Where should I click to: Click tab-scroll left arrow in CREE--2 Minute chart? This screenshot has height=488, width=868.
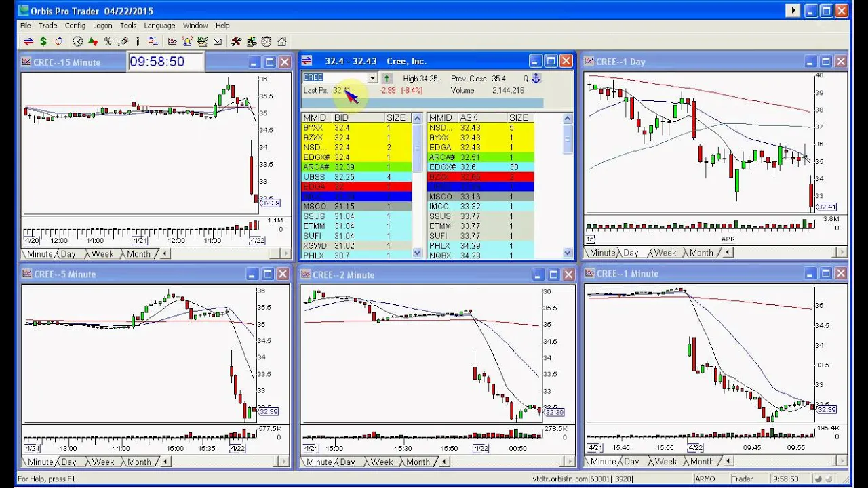(x=444, y=462)
